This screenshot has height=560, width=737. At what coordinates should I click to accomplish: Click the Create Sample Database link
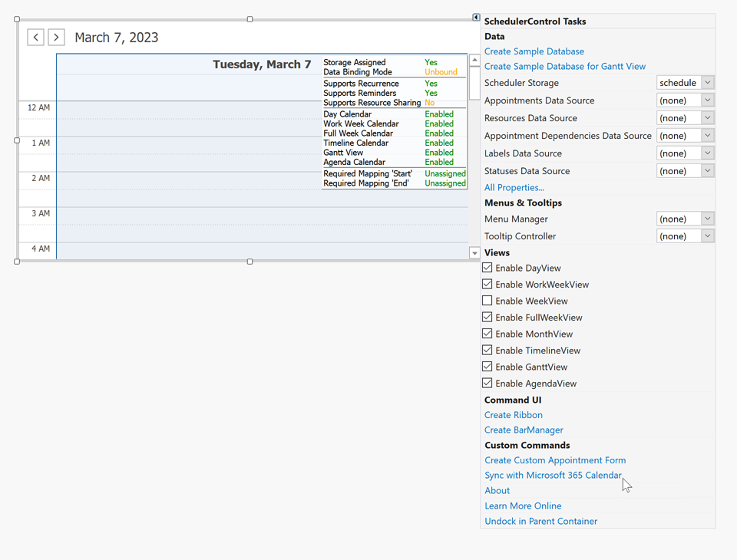(x=534, y=51)
